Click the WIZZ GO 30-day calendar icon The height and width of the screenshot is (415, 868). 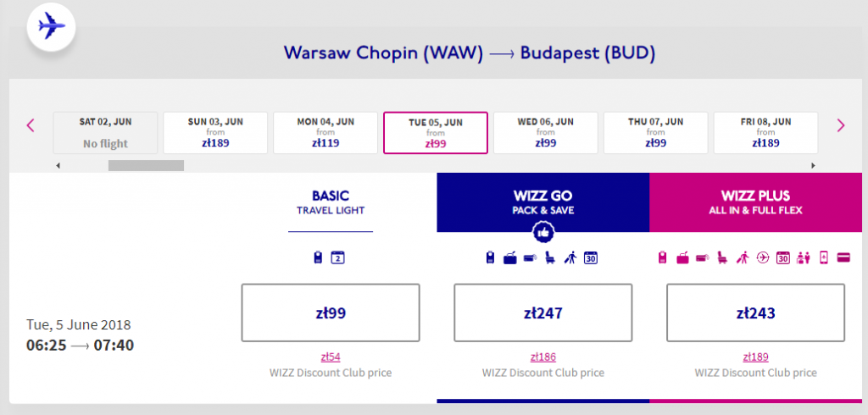point(591,257)
